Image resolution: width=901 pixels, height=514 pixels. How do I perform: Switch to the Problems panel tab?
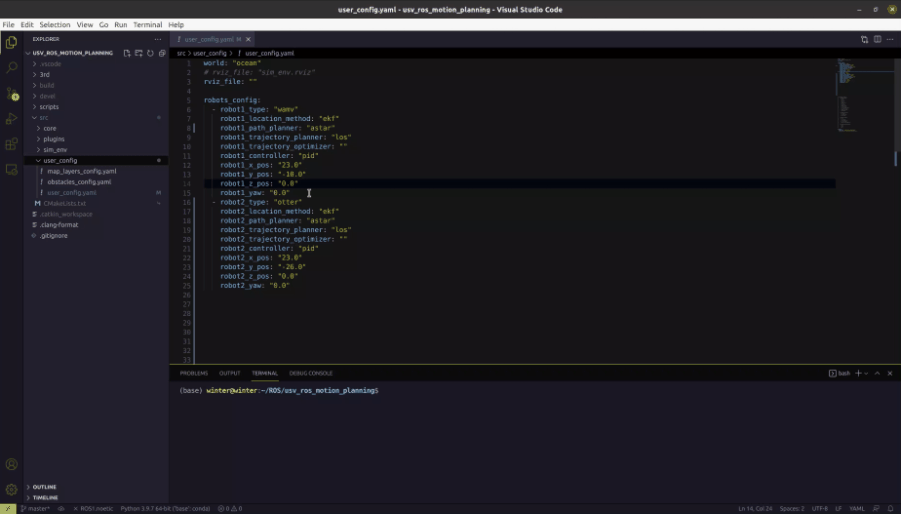click(194, 373)
